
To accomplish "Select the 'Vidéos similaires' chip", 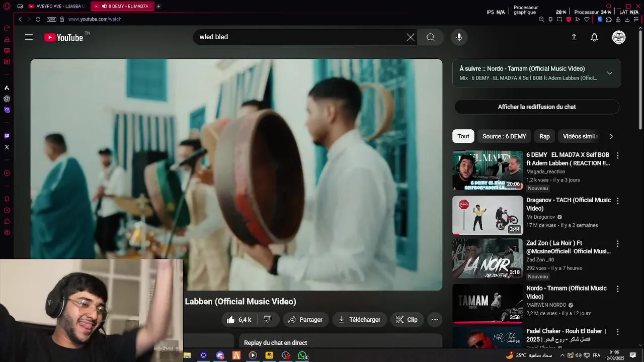I will click(580, 136).
